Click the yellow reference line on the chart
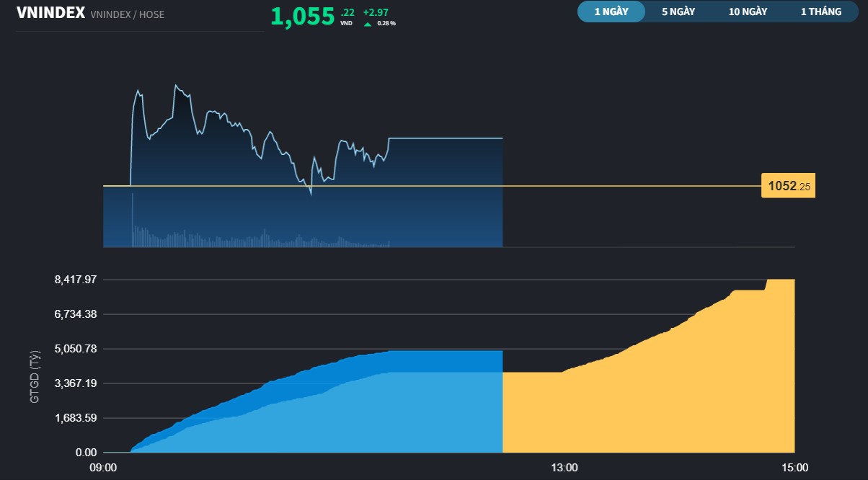 [613, 185]
